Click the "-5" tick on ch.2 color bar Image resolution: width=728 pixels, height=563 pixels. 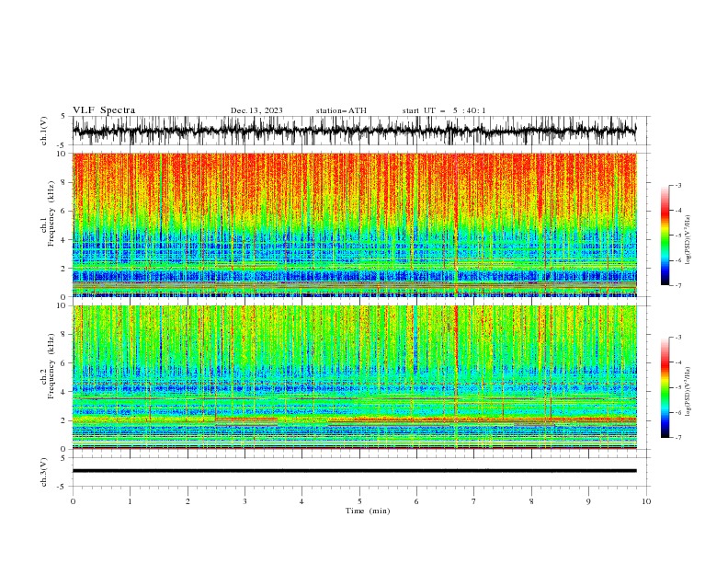[x=677, y=387]
